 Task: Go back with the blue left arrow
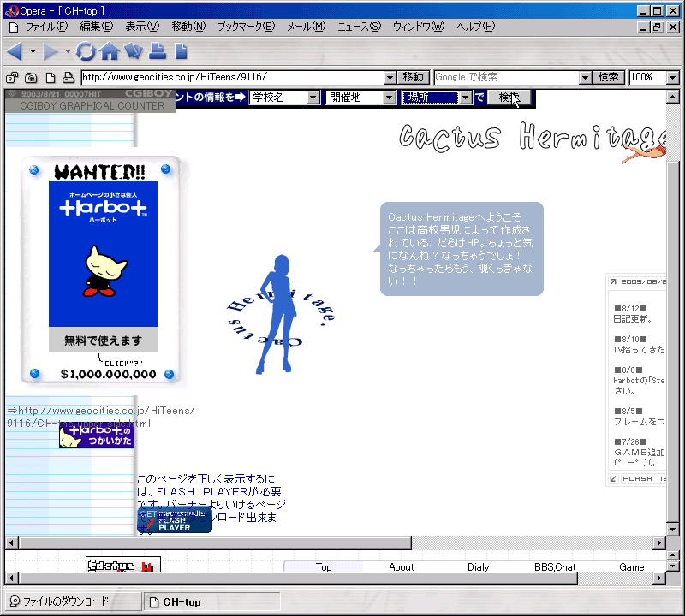tap(15, 51)
